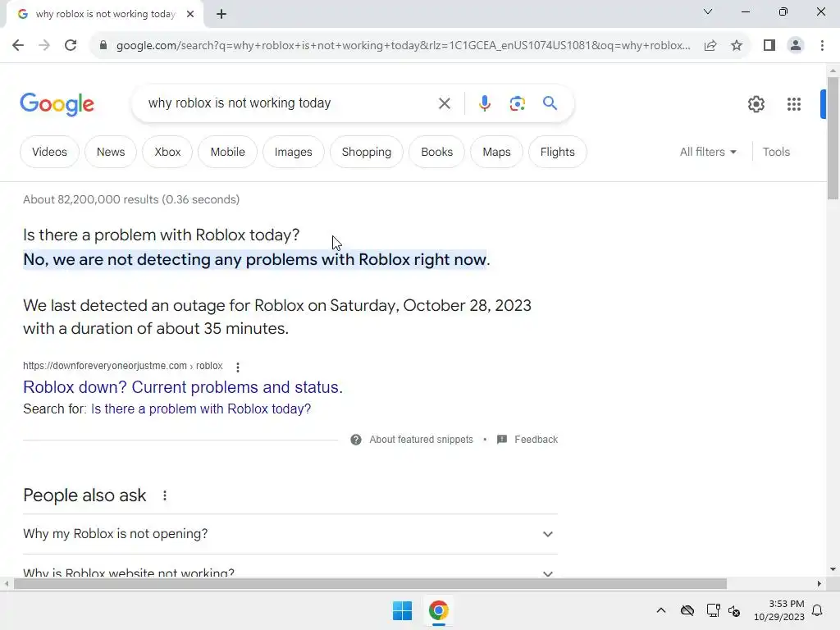Select the Xbox filter chip

[x=167, y=152]
